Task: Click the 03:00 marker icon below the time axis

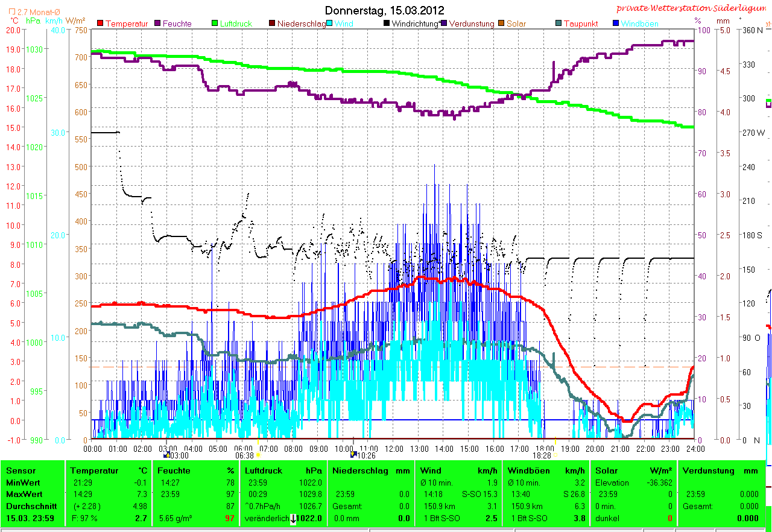Action: (x=167, y=456)
